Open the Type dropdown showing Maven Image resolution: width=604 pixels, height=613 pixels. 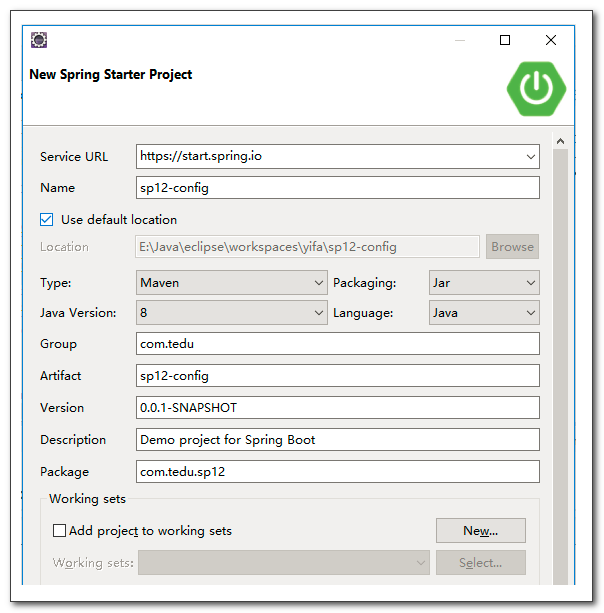click(x=231, y=282)
